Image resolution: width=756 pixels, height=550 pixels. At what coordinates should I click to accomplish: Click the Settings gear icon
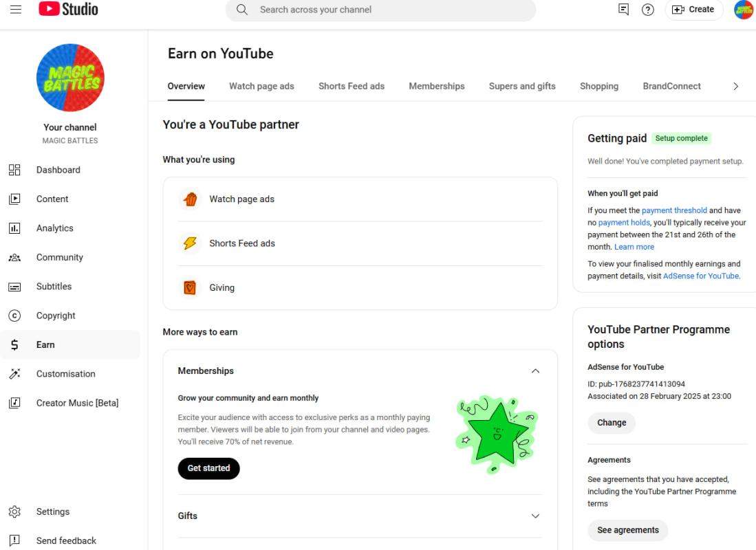pyautogui.click(x=14, y=511)
